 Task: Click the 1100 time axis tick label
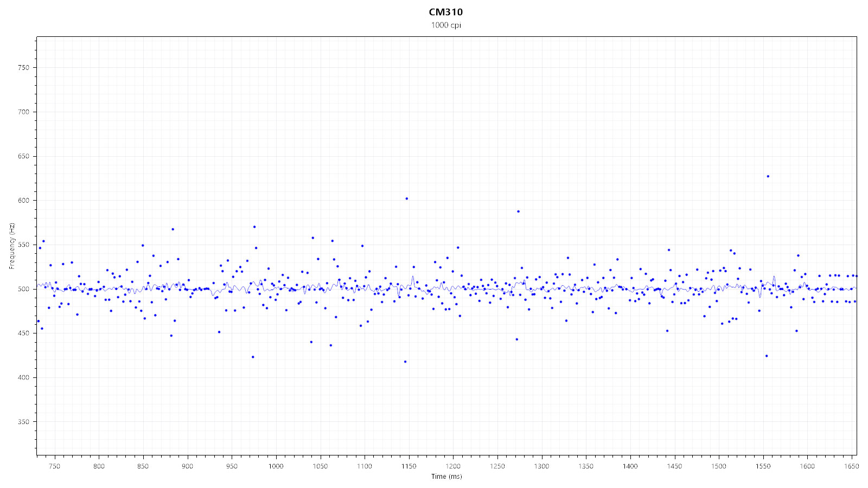pyautogui.click(x=365, y=466)
